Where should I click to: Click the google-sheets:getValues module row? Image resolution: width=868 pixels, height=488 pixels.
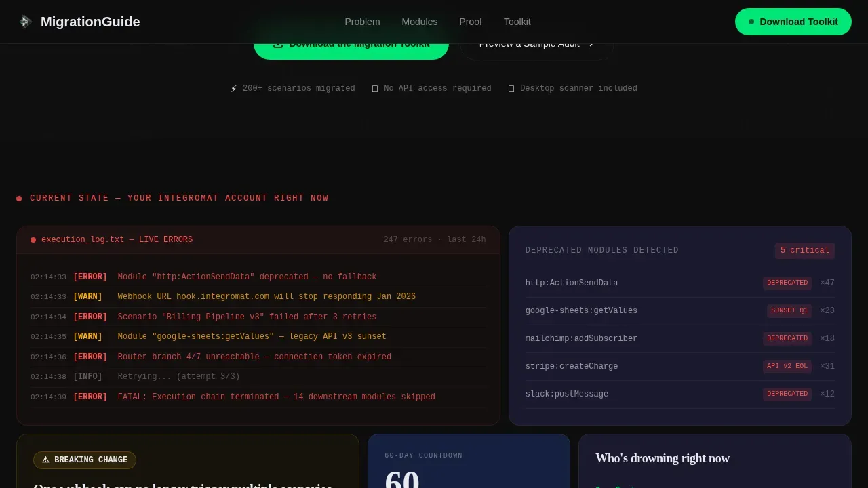click(680, 311)
